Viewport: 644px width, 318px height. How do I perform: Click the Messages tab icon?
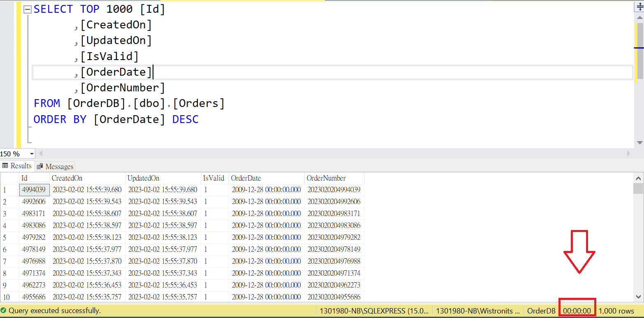click(40, 166)
